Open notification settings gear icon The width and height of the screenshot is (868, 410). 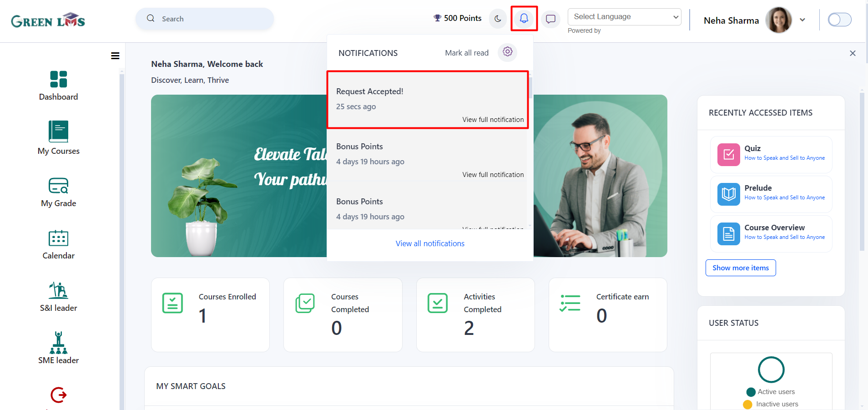(x=508, y=52)
